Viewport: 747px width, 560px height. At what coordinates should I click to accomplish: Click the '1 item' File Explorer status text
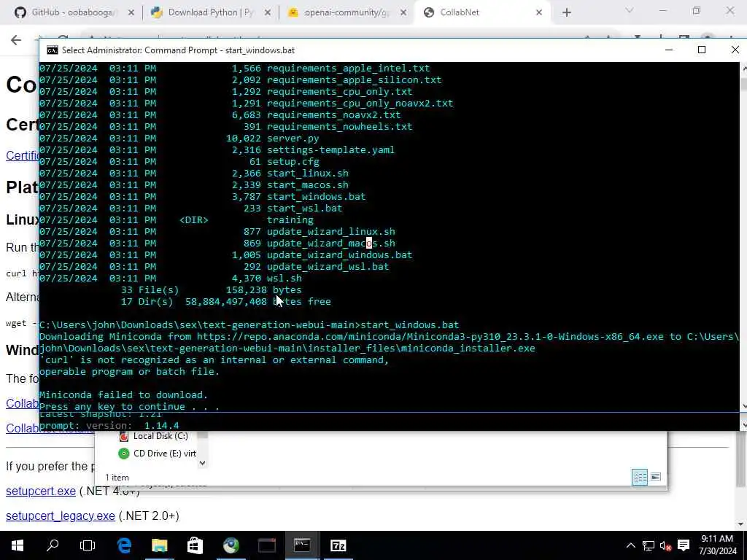117,477
